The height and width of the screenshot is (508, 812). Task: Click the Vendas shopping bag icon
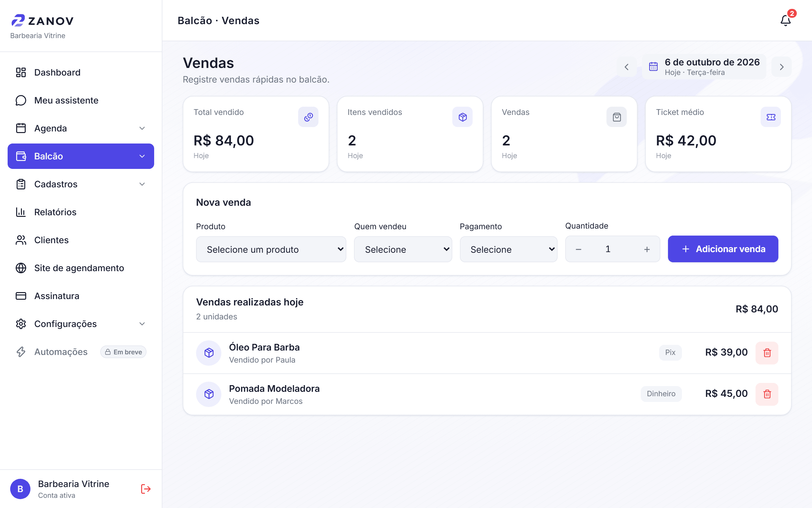click(616, 117)
